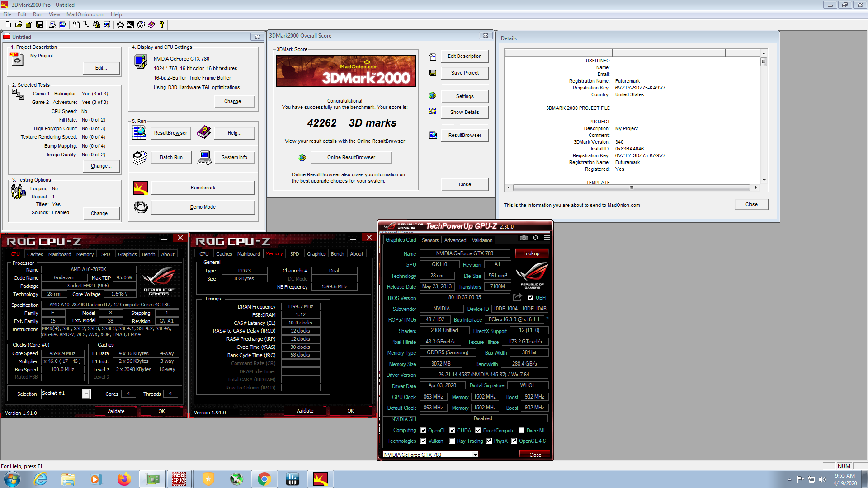
Task: Expand the Socket #1 selection dropdown
Action: tap(85, 394)
